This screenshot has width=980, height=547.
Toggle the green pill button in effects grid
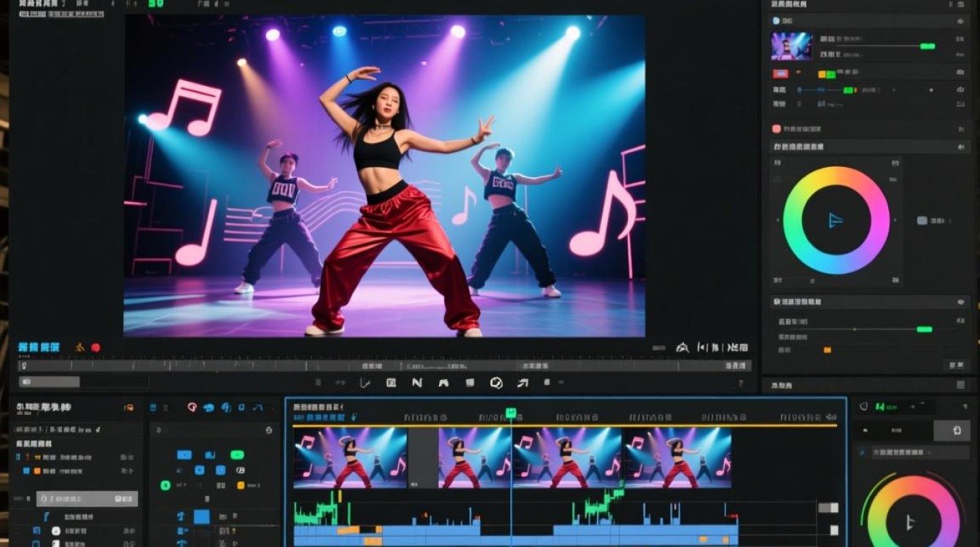[x=237, y=454]
